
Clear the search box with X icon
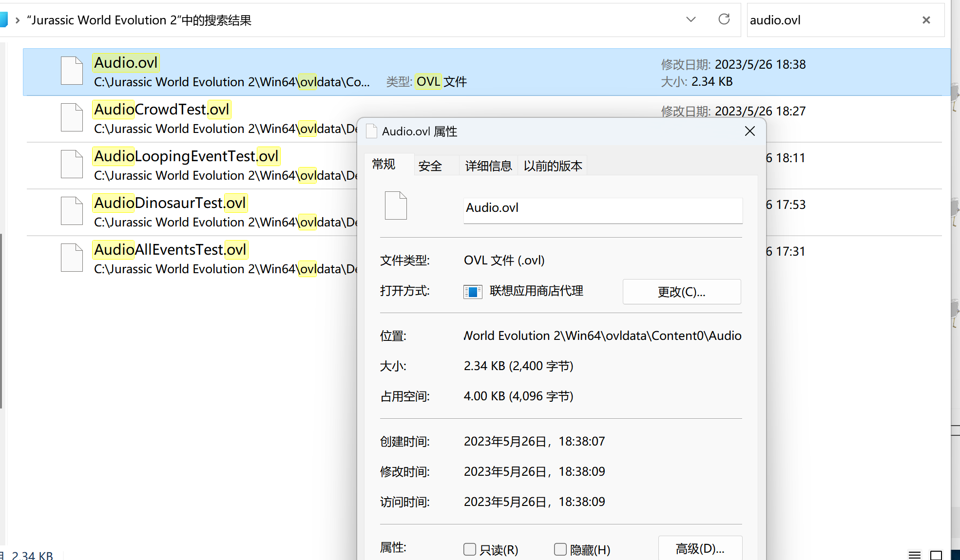[x=926, y=20]
